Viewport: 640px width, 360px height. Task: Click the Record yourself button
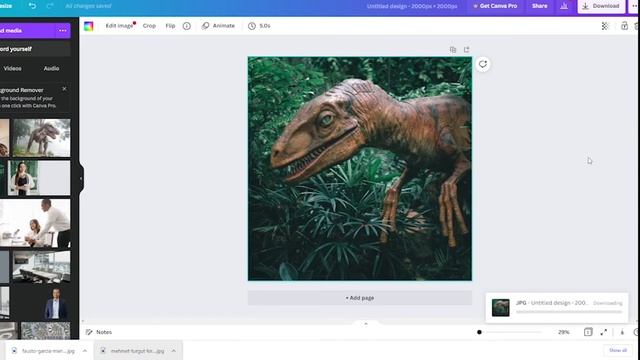35,49
